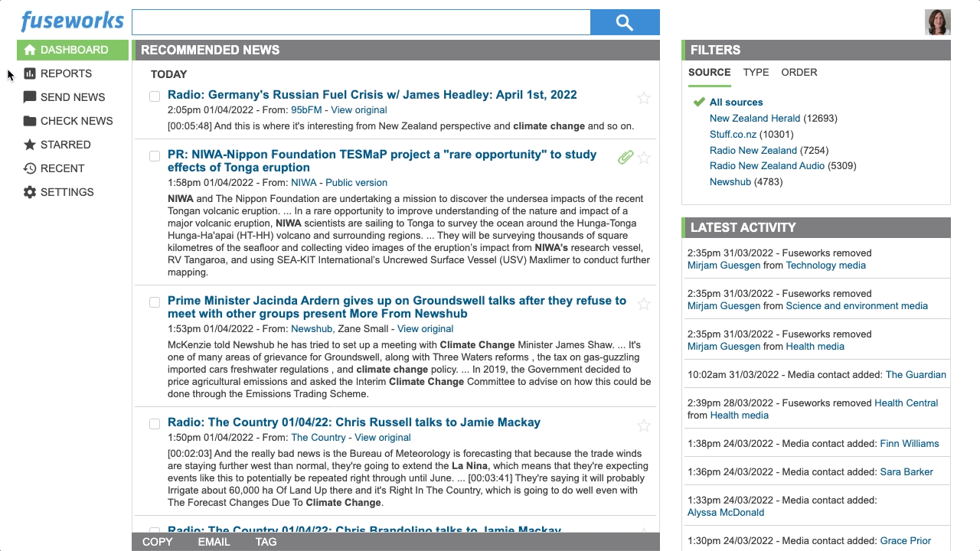
Task: Click the All sources green checkmark
Action: point(698,102)
